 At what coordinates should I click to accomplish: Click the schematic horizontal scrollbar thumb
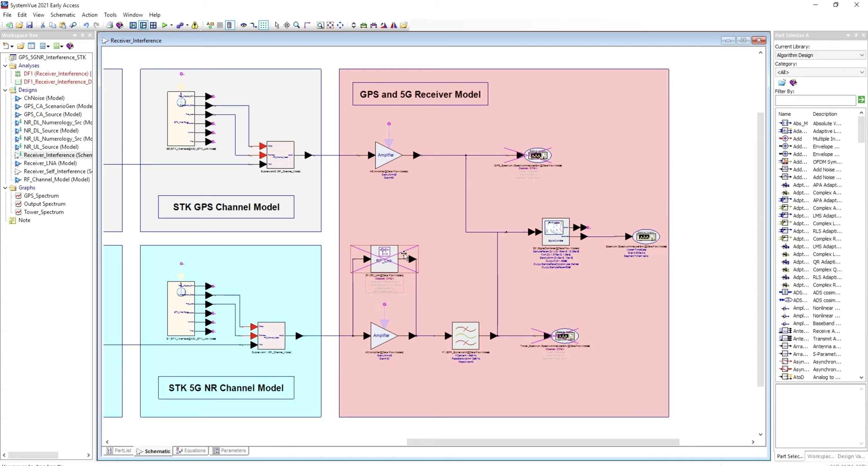coord(543,442)
